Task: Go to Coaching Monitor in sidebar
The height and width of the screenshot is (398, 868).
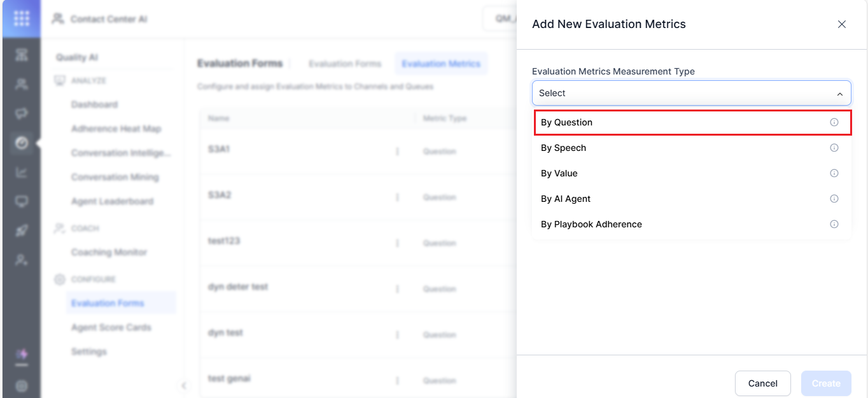Action: [x=109, y=252]
